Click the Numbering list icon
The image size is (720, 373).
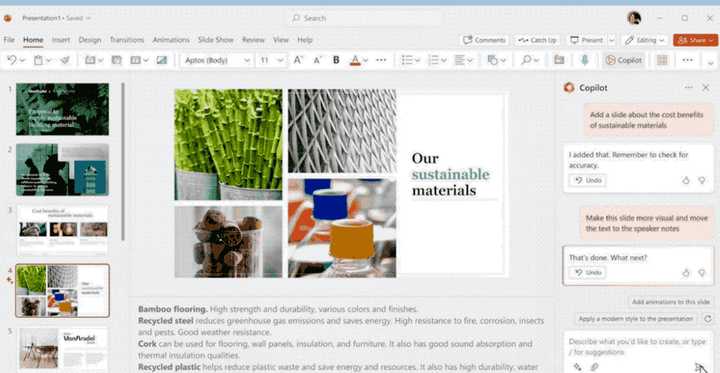pyautogui.click(x=433, y=60)
